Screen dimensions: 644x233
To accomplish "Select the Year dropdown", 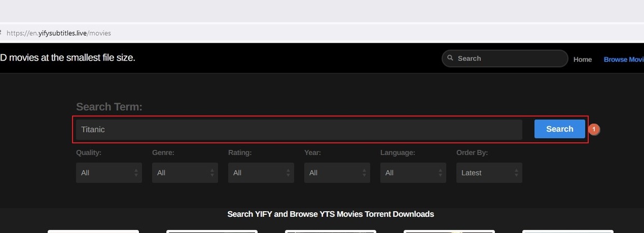I will [x=337, y=173].
